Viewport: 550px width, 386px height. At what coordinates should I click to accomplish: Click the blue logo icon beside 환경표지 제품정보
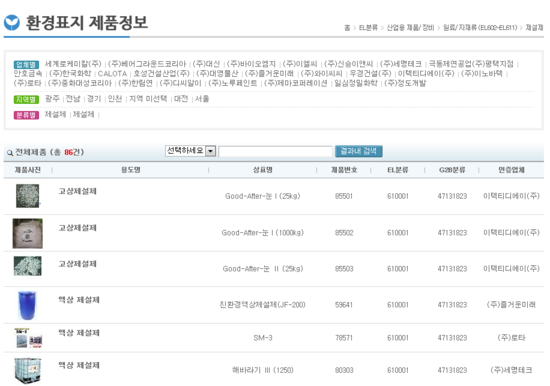(x=12, y=22)
